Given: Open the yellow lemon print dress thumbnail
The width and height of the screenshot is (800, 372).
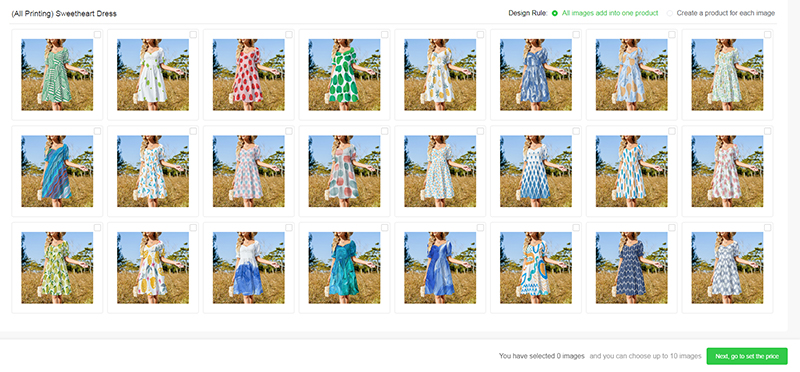Looking at the screenshot, I should point(153,268).
